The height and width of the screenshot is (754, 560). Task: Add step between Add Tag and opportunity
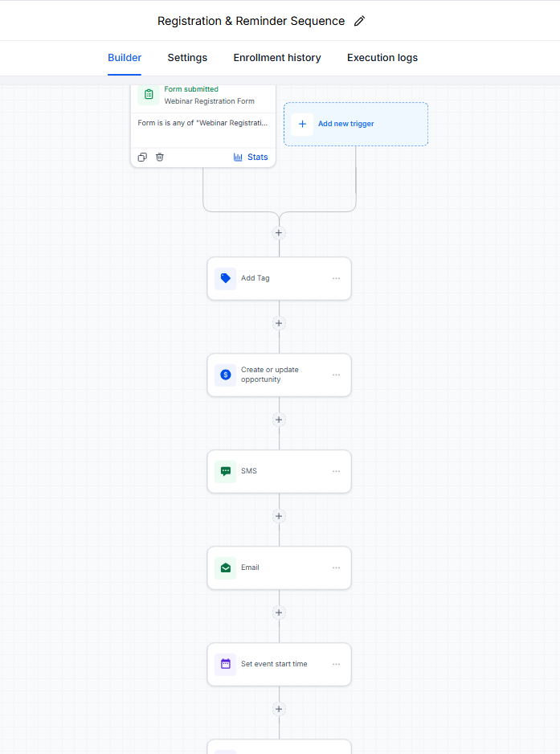click(x=279, y=323)
